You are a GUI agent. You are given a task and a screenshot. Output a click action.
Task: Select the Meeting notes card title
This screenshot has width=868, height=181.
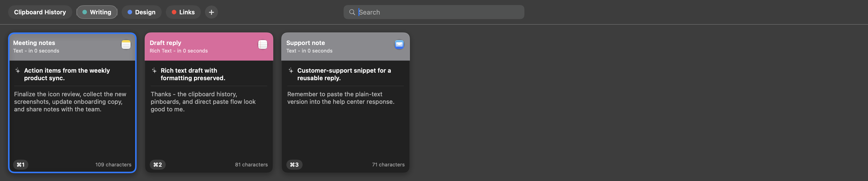[x=34, y=43]
